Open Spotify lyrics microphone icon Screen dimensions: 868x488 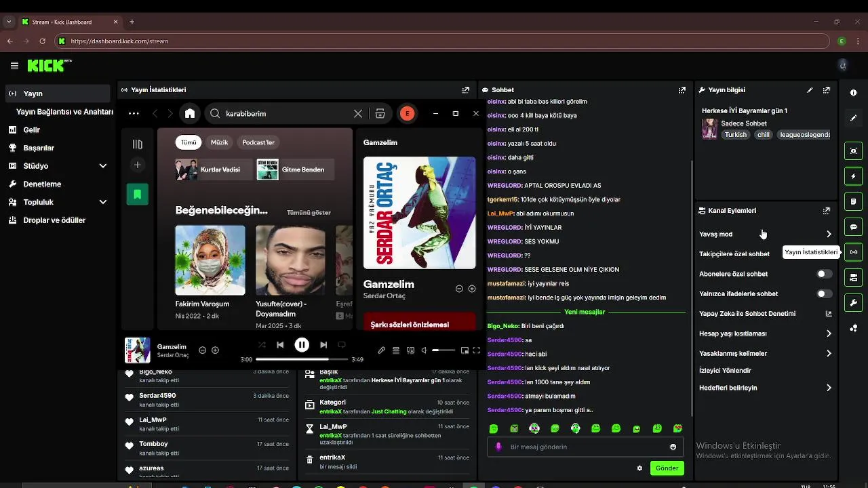[x=382, y=350]
